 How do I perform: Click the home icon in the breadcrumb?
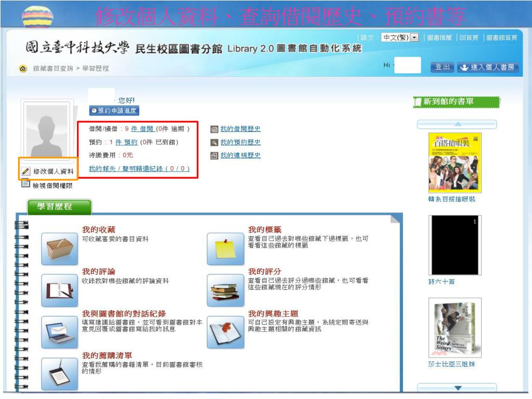(x=23, y=69)
